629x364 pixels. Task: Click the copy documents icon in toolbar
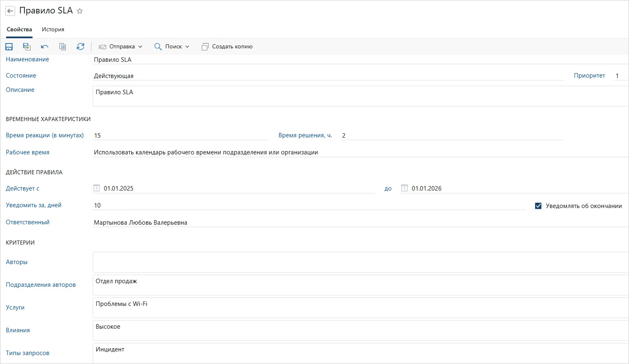click(x=63, y=47)
